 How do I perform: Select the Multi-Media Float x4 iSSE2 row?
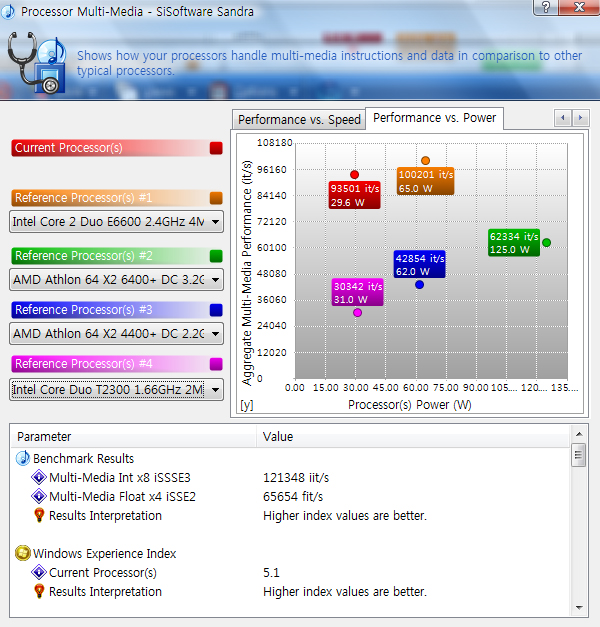click(x=290, y=497)
